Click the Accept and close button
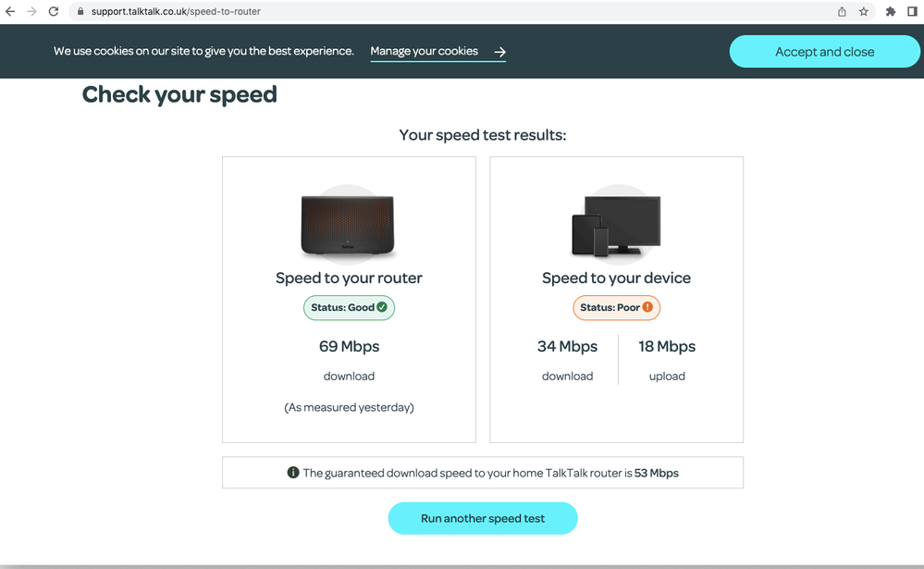This screenshot has width=924, height=569. [x=824, y=52]
